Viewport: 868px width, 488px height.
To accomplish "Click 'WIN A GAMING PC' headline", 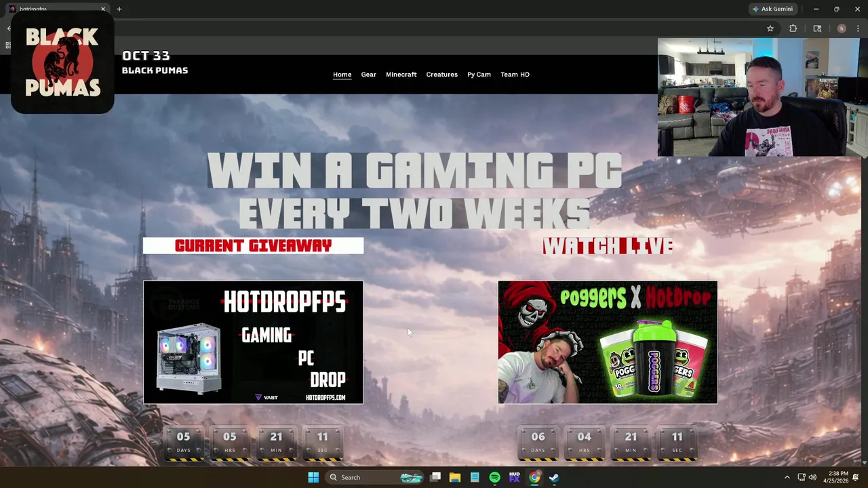I will coord(414,171).
